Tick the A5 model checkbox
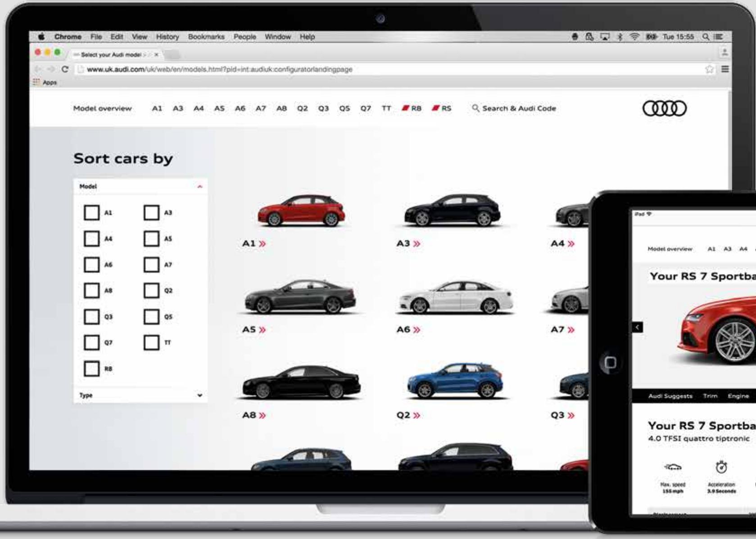Viewport: 756px width, 539px height. click(151, 238)
